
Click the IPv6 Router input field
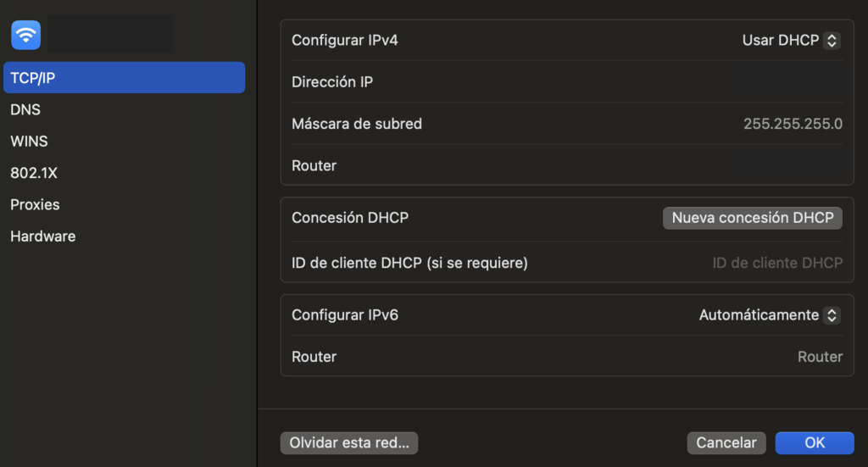(819, 357)
